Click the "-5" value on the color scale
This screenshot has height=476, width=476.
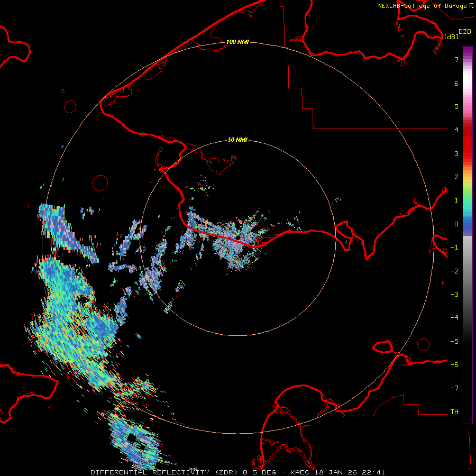click(x=454, y=342)
